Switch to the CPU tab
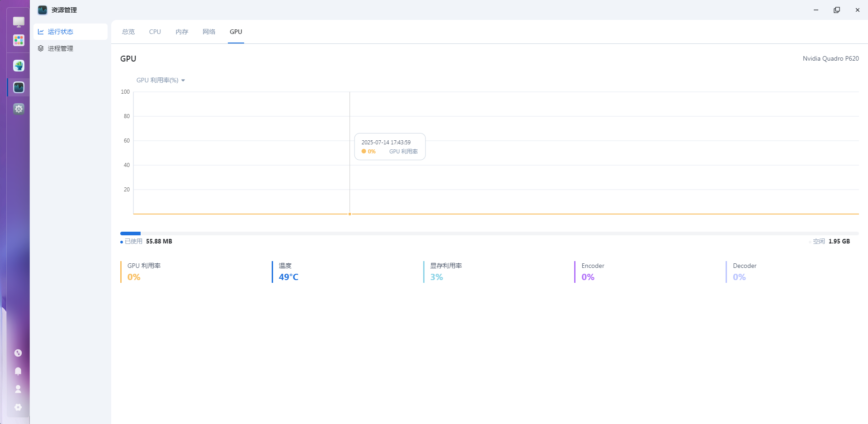 (x=155, y=32)
